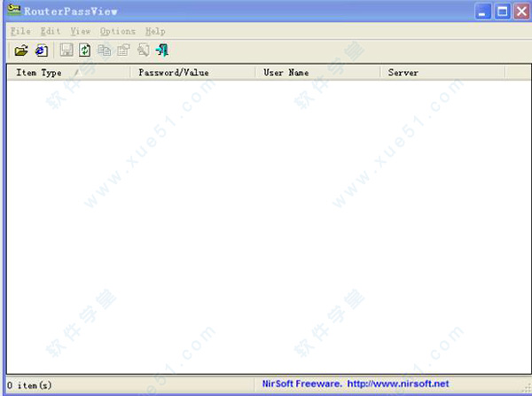The image size is (532, 396).
Task: Open the File menu
Action: (20, 31)
